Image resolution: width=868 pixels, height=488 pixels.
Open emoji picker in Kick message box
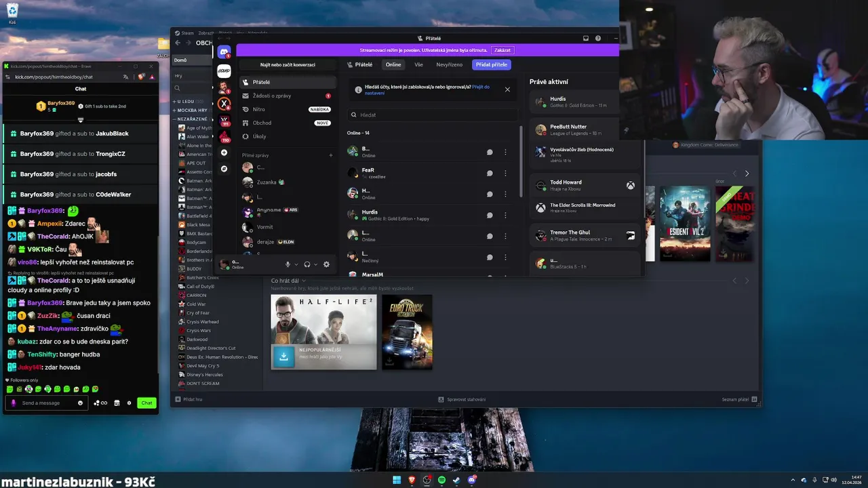(x=80, y=403)
